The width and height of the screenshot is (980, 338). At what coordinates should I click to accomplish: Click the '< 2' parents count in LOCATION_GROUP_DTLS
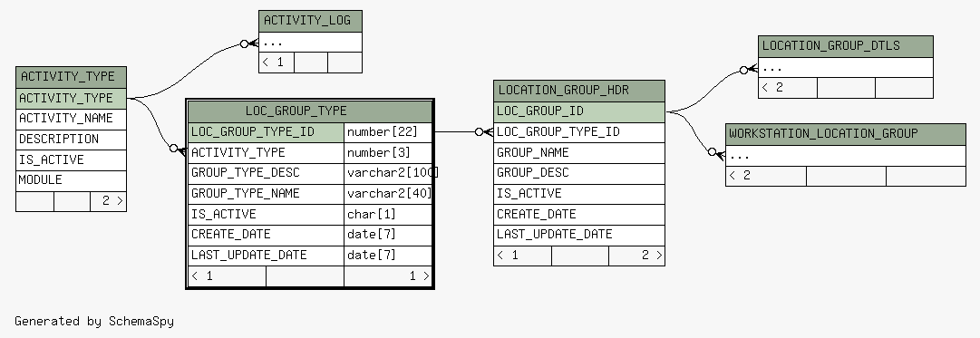(x=788, y=88)
